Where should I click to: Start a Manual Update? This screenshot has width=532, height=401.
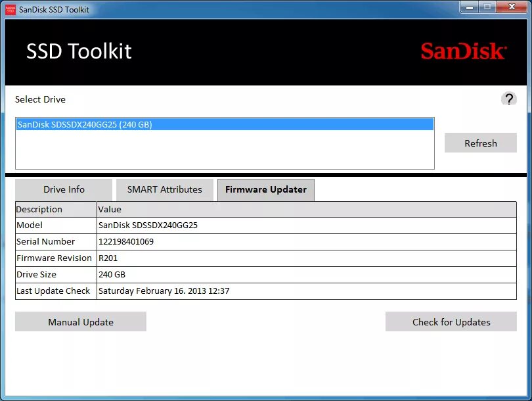81,321
